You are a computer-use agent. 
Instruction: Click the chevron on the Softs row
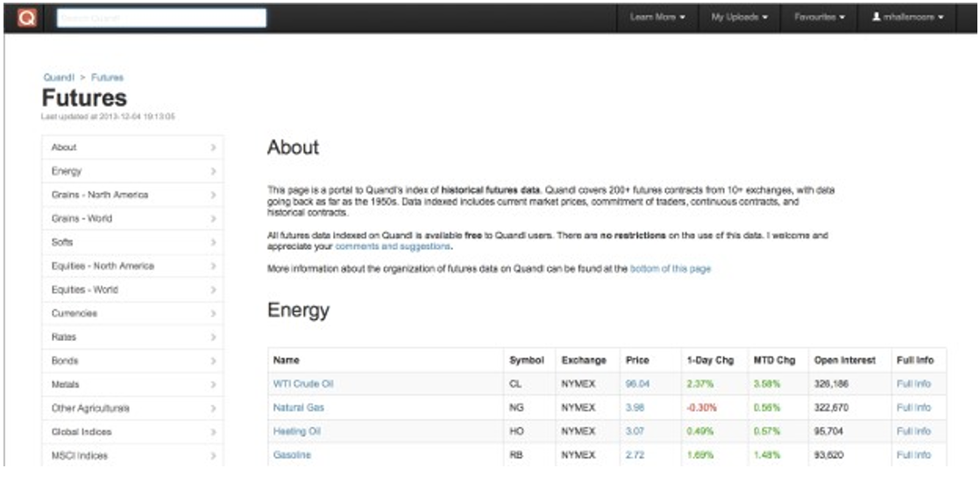coord(213,243)
